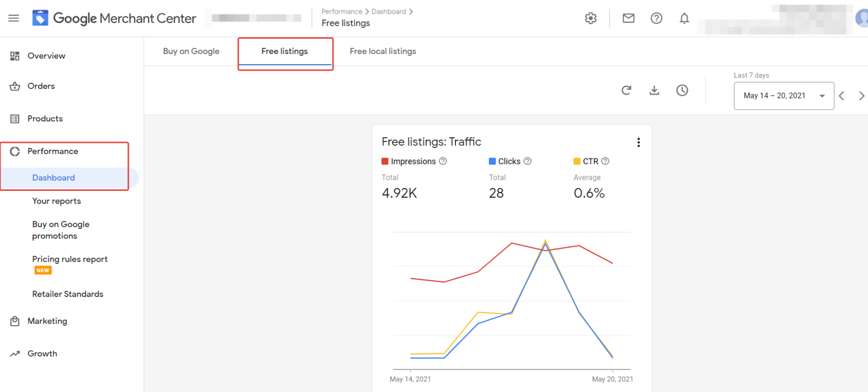Open the schedule clock icon

click(682, 90)
